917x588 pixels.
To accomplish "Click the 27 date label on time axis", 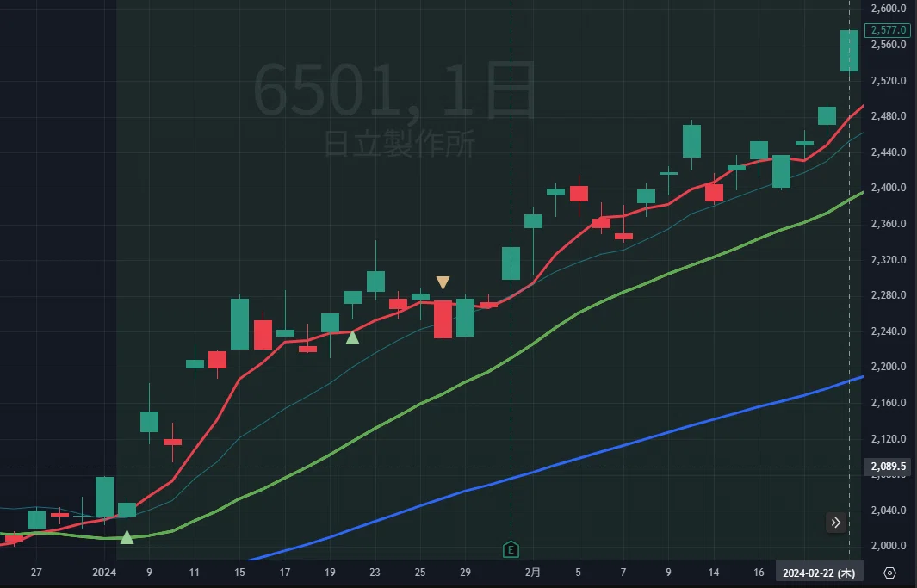I will (36, 573).
